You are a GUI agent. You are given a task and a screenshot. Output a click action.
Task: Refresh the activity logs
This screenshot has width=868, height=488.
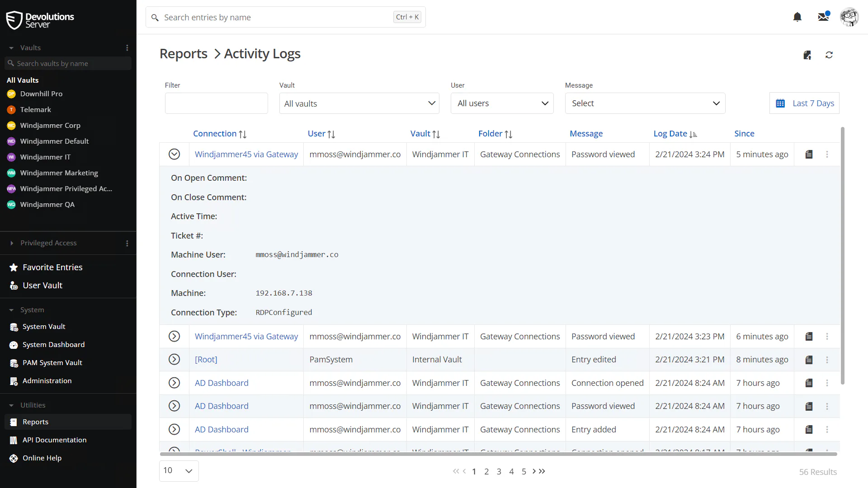point(829,55)
